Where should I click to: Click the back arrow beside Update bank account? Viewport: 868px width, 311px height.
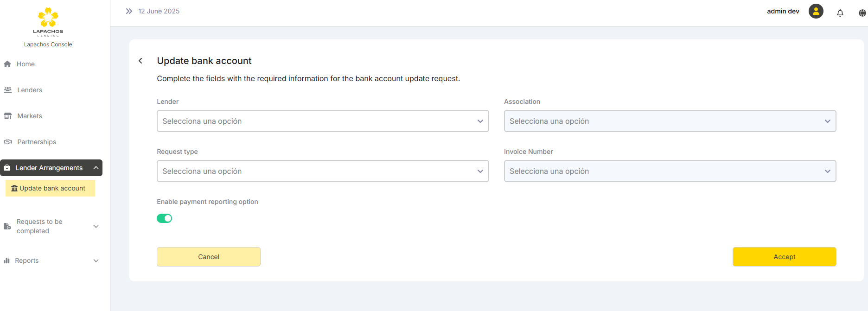coord(140,61)
